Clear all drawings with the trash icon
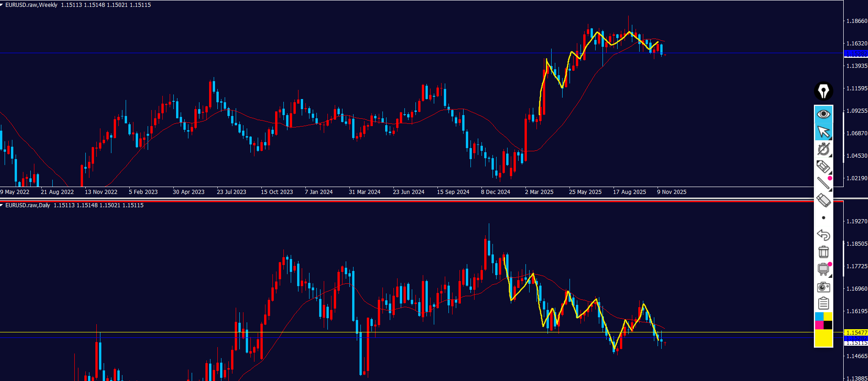Viewport: 868px width, 381px height. click(823, 252)
